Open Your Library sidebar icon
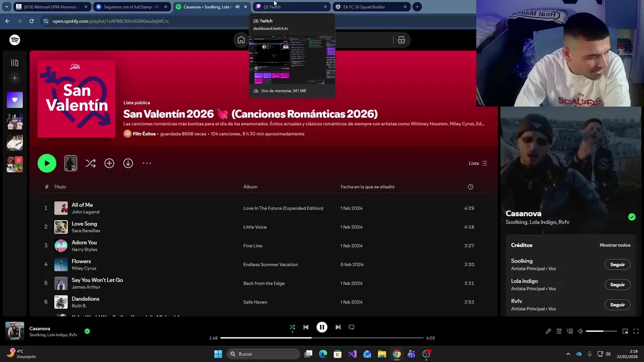Viewport: 644px width, 362px height. click(15, 63)
